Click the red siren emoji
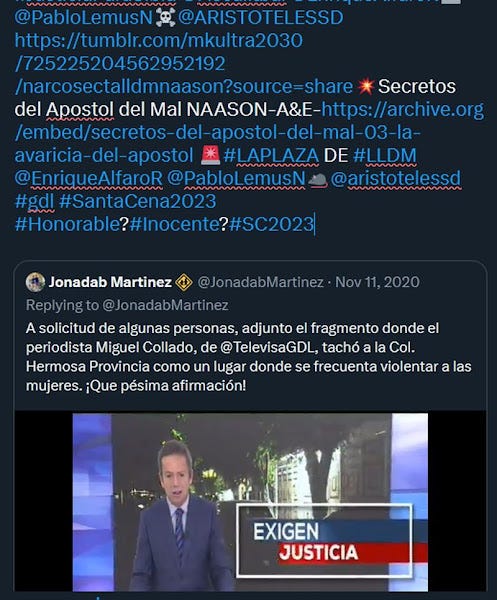The height and width of the screenshot is (600, 497). (x=210, y=155)
